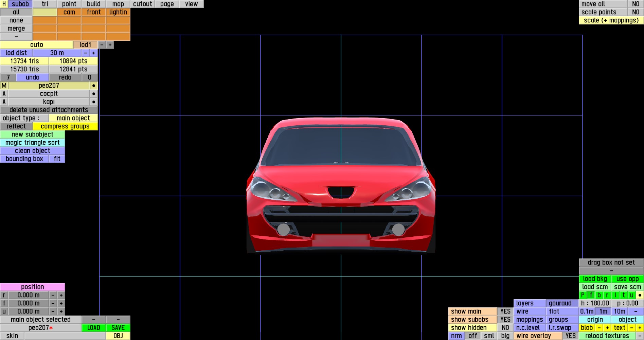644x340 pixels.
Task: Toggle show hidden NO value
Action: point(505,328)
